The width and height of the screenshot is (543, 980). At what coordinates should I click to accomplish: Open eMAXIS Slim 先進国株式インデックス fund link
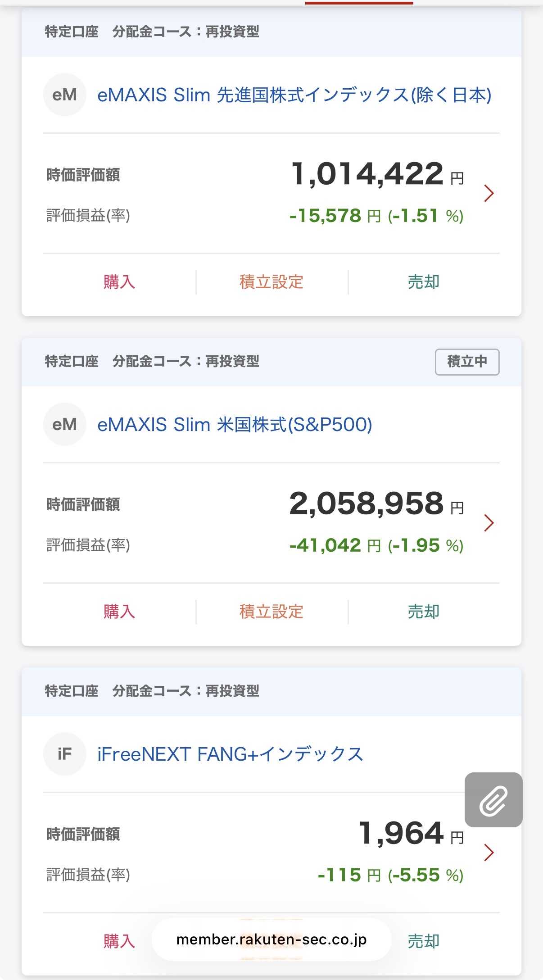pyautogui.click(x=294, y=95)
